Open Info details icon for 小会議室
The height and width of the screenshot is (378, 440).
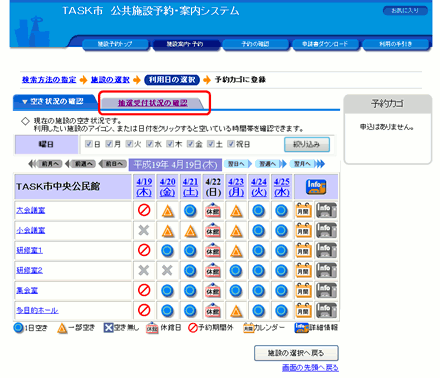tap(326, 230)
